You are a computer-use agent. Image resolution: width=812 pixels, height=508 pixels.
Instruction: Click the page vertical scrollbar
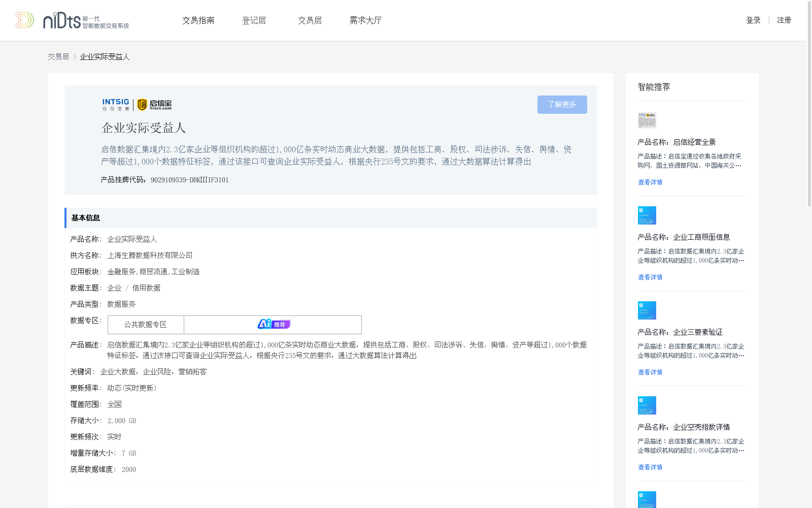point(809,104)
